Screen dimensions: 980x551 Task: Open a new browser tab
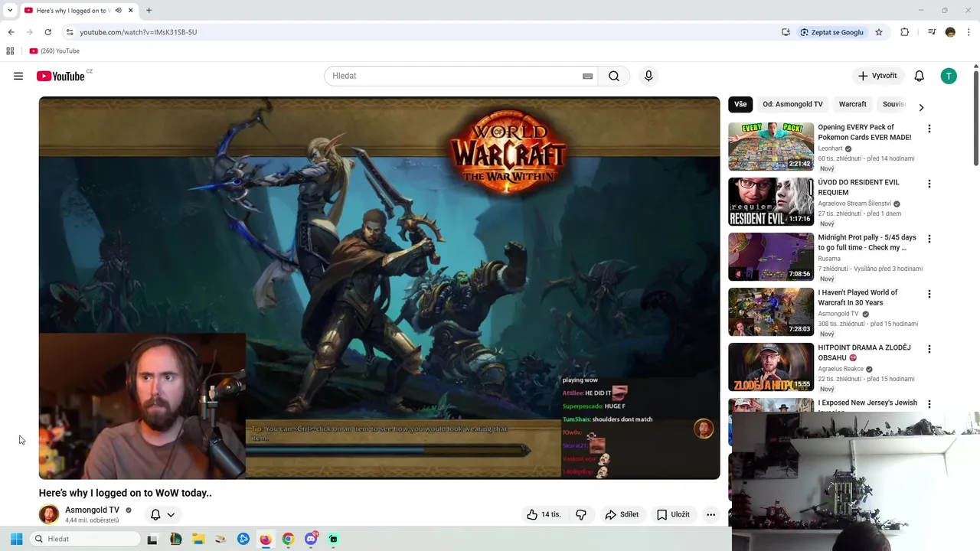[x=149, y=11]
